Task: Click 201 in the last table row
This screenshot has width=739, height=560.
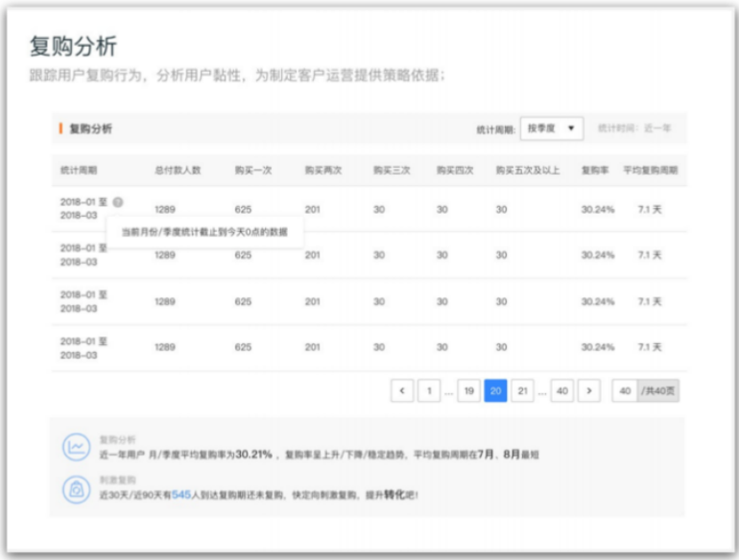Action: click(x=313, y=347)
